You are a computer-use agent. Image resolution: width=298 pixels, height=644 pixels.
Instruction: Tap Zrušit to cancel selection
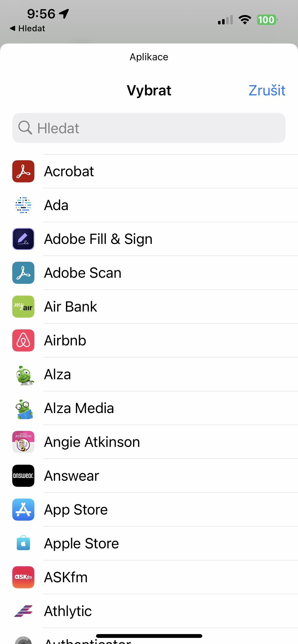pos(267,90)
